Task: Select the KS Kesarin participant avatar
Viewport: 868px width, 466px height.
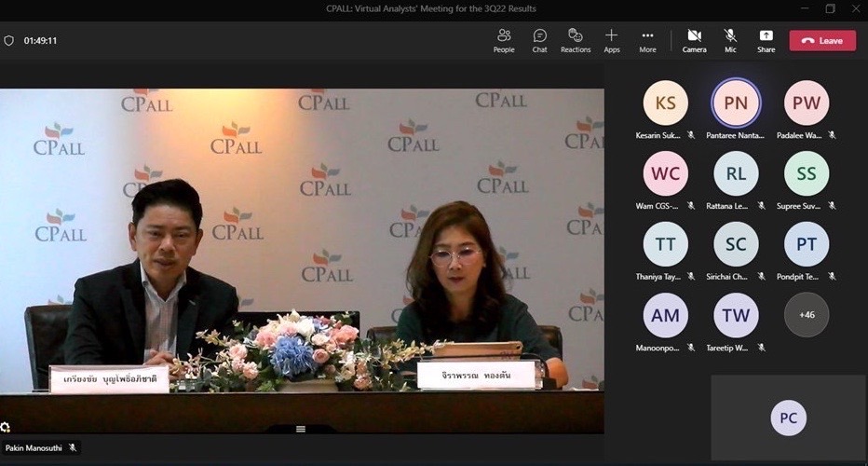Action: (665, 103)
